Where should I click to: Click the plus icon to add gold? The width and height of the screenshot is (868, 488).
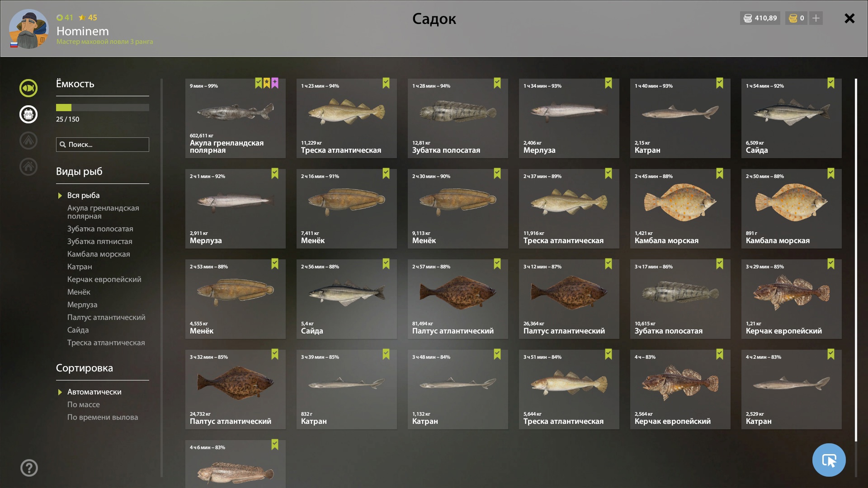pyautogui.click(x=816, y=18)
